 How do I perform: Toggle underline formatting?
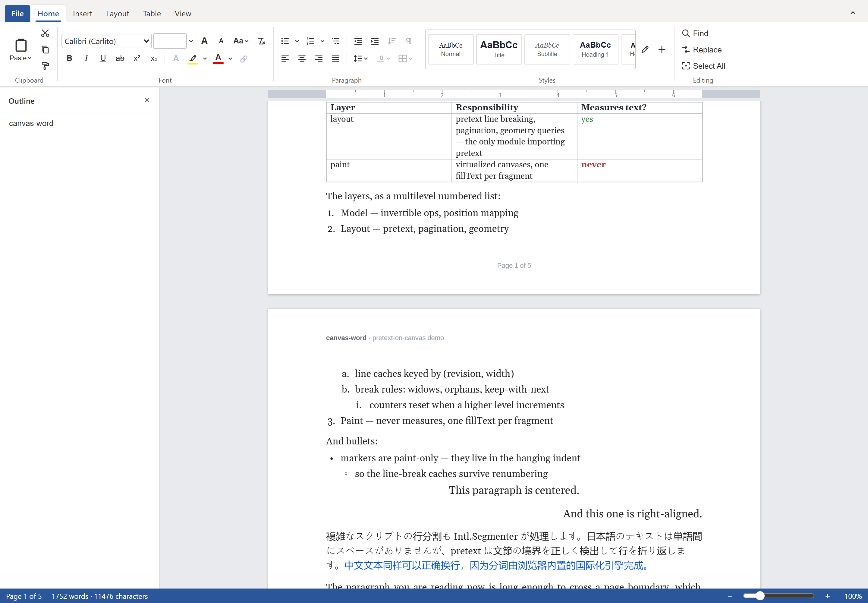103,58
